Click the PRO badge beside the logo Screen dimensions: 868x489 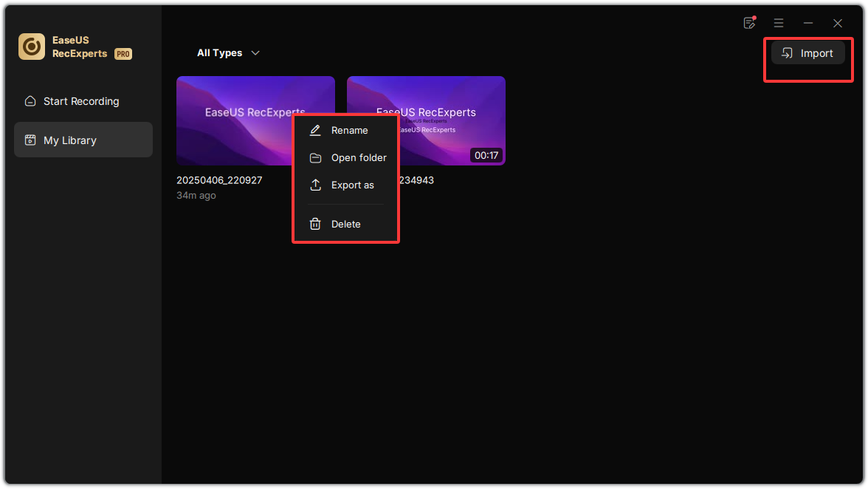click(123, 54)
